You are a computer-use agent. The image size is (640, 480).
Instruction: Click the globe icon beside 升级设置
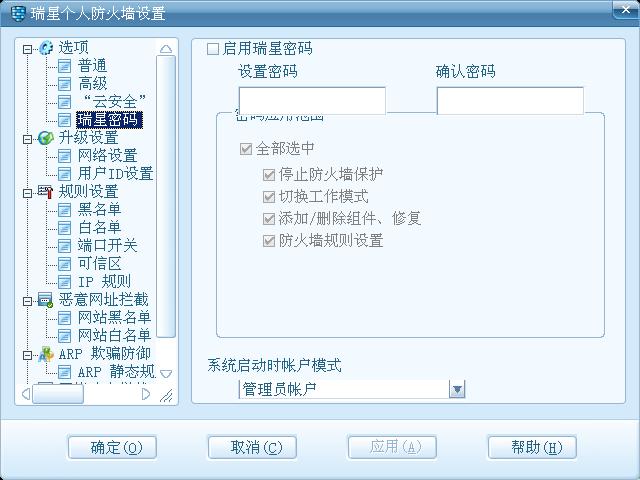pyautogui.click(x=46, y=138)
